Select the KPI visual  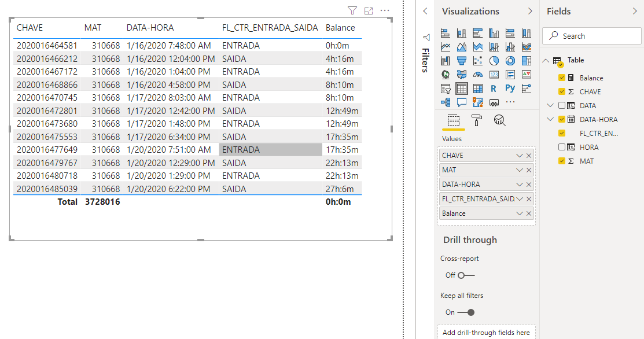[x=527, y=74]
